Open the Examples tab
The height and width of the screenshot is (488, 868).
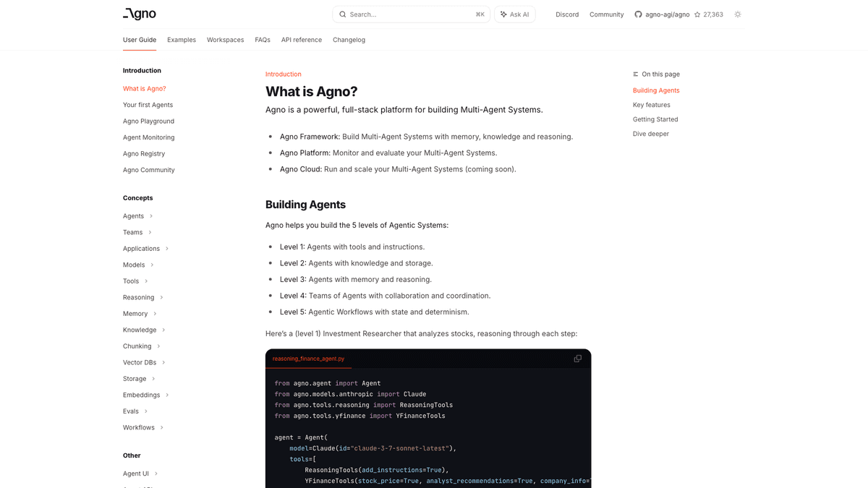click(182, 40)
